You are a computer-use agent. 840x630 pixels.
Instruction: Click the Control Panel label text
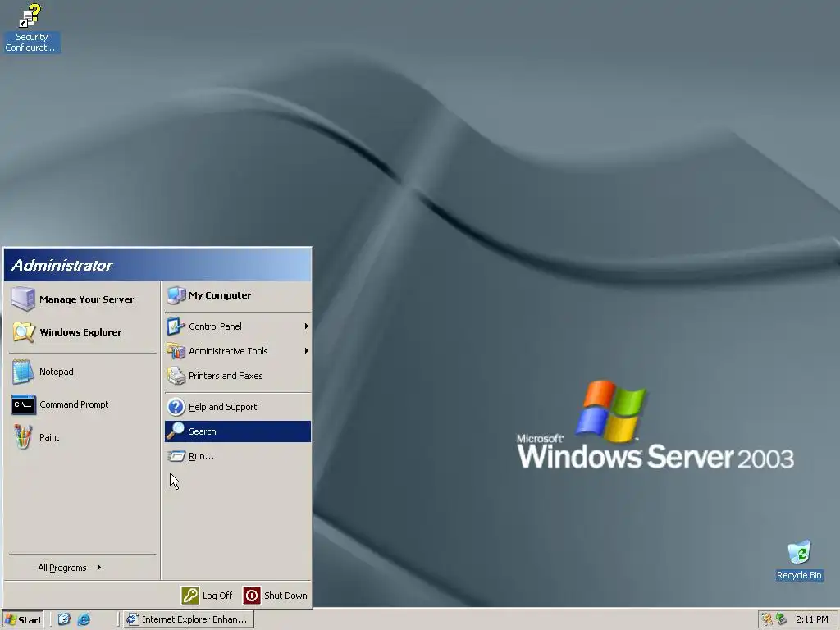(x=216, y=326)
